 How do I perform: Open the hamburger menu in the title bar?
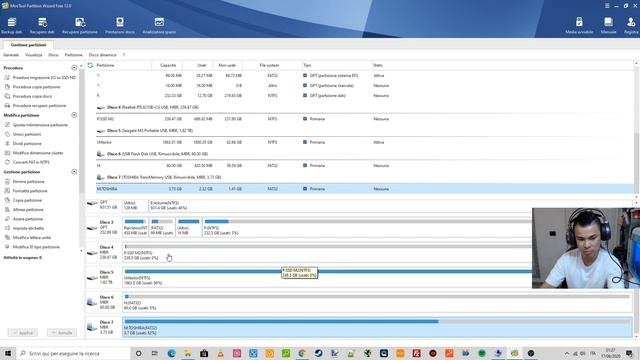(607, 6)
